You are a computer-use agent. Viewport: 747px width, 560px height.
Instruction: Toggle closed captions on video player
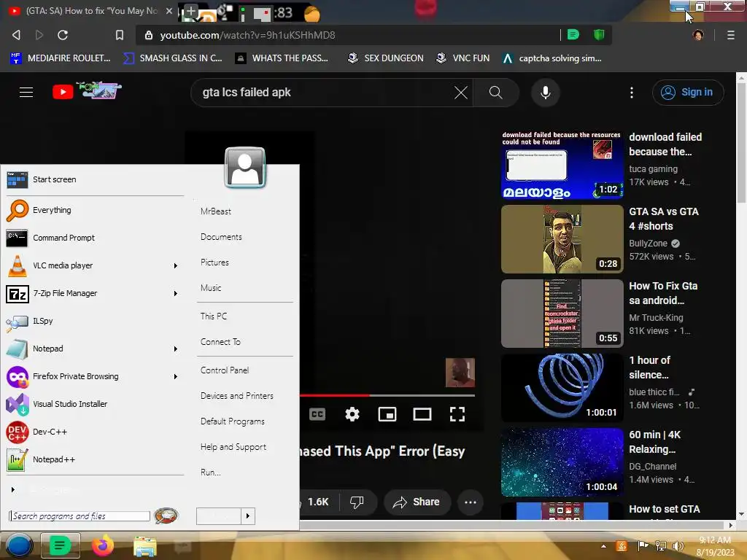[317, 414]
